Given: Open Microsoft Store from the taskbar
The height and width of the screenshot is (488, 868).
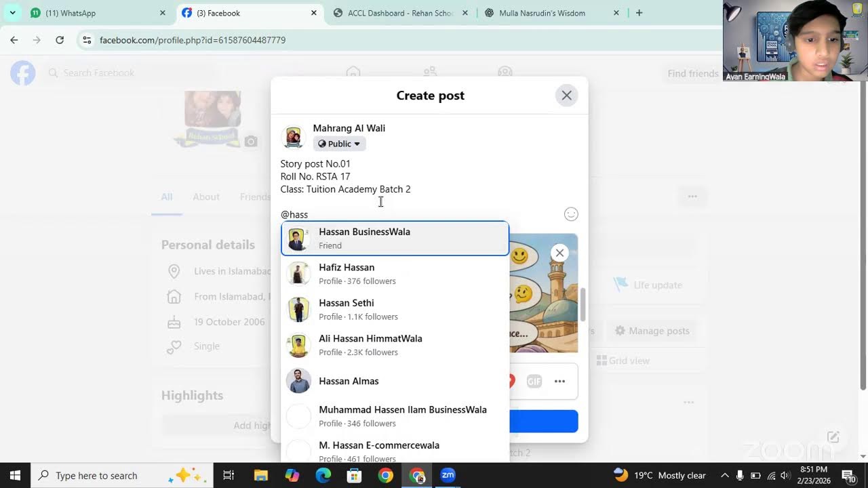Looking at the screenshot, I should coord(355,475).
